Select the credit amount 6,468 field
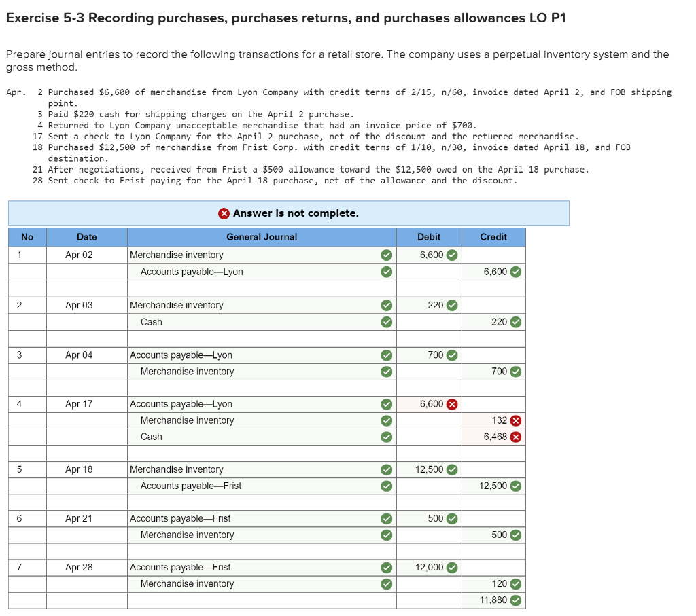 pyautogui.click(x=493, y=437)
